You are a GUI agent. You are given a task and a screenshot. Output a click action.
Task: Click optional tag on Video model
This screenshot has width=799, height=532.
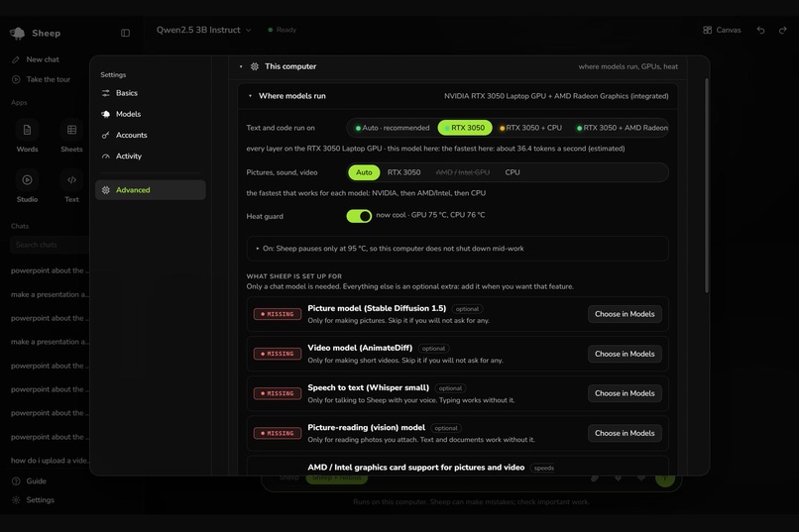pyautogui.click(x=433, y=349)
